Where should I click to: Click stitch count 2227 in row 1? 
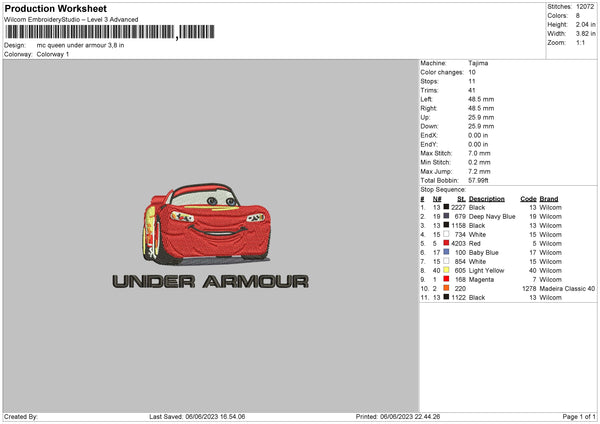coord(458,207)
